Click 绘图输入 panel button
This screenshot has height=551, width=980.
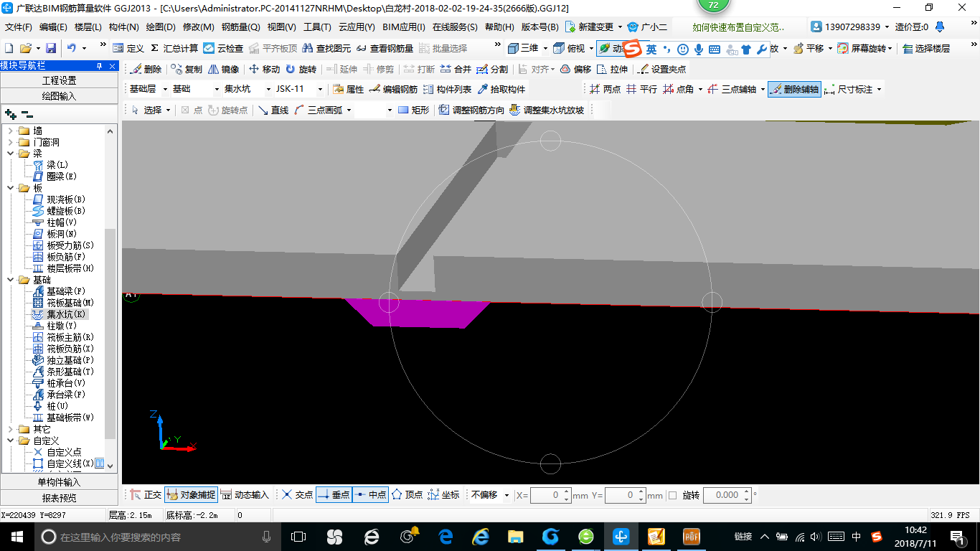tap(59, 95)
